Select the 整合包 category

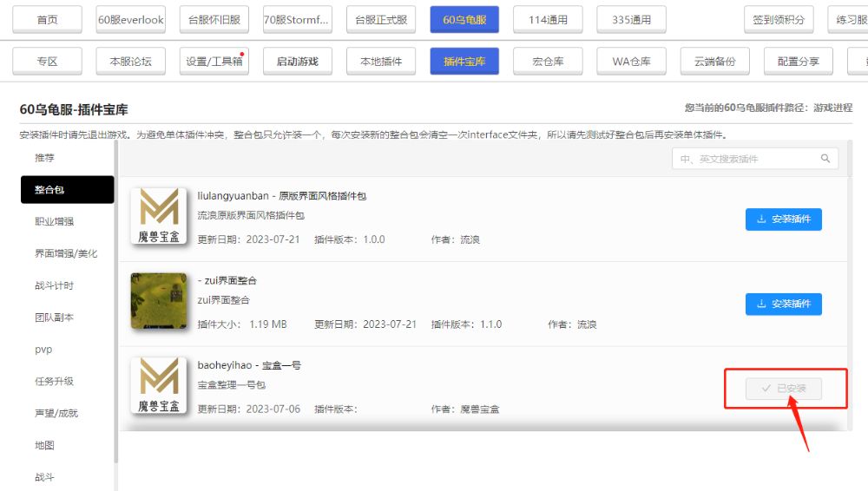67,190
